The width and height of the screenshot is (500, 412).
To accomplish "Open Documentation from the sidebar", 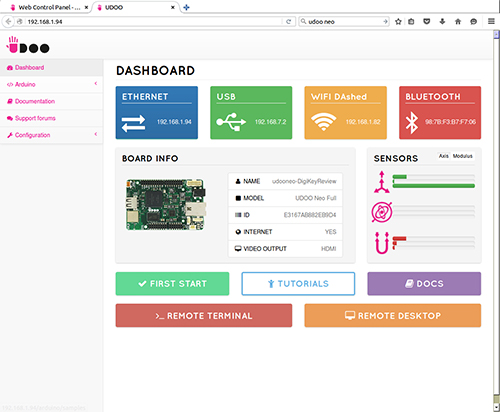I will click(x=51, y=101).
